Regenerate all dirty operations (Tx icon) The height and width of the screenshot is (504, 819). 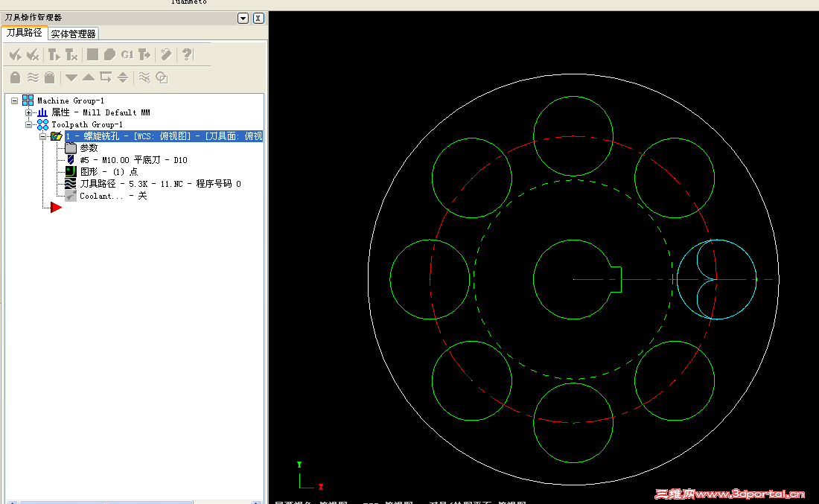click(x=71, y=54)
